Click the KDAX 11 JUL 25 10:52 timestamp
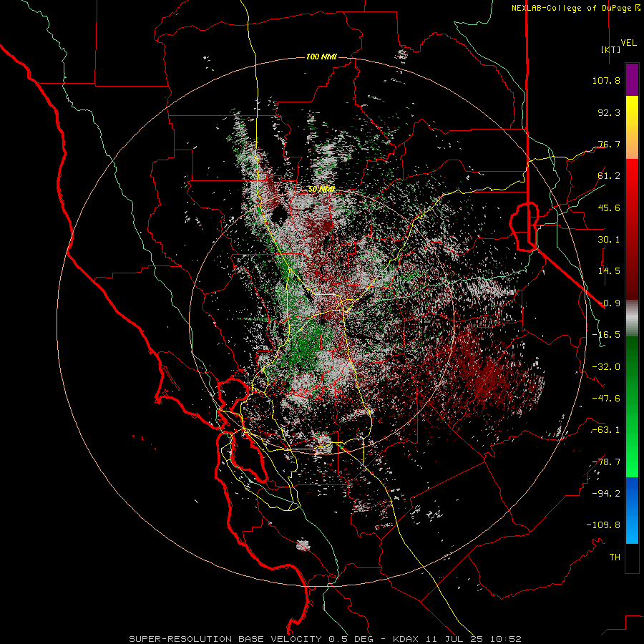The image size is (644, 644). (x=457, y=639)
